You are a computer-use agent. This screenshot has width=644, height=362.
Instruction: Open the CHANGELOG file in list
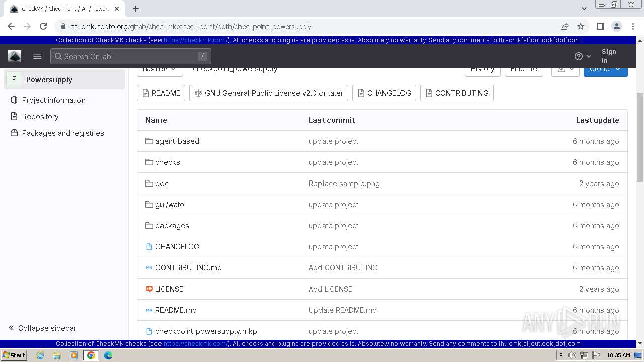click(x=177, y=246)
